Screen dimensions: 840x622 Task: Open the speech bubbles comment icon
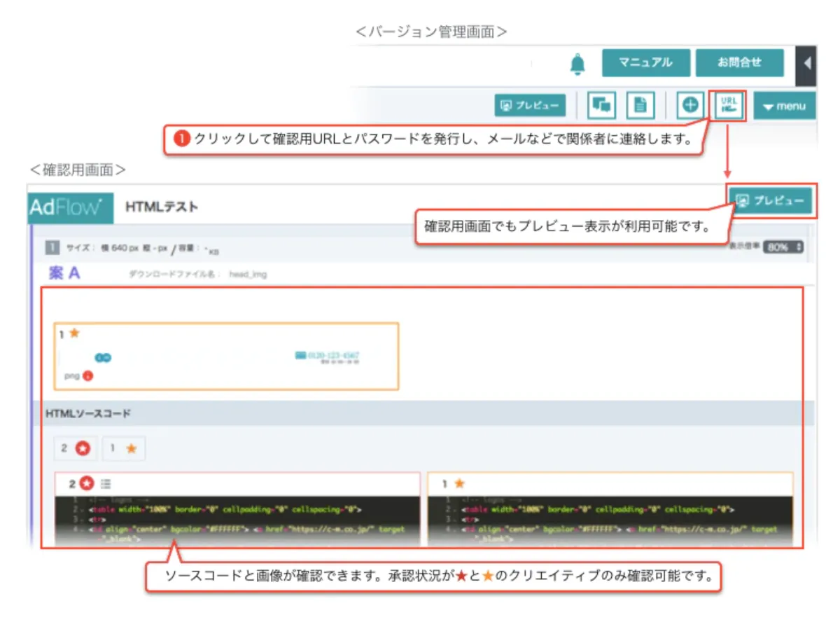point(601,106)
